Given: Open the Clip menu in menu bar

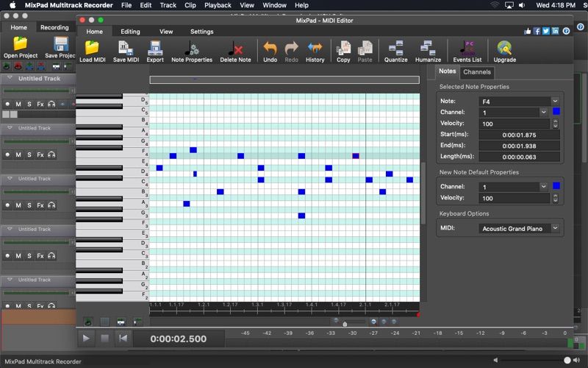Looking at the screenshot, I should [x=190, y=5].
